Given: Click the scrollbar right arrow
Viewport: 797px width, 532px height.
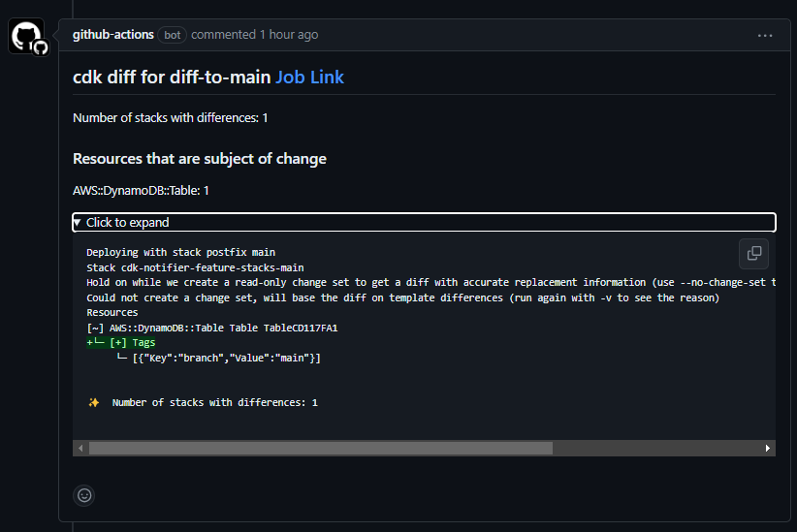Looking at the screenshot, I should [768, 449].
